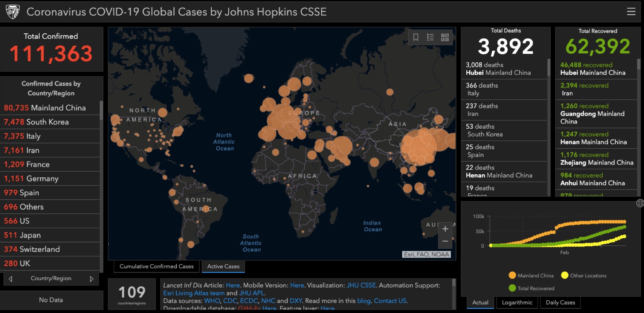Go to next Country/Region list page
Screen dimensions: 644x313
pyautogui.click(x=92, y=279)
